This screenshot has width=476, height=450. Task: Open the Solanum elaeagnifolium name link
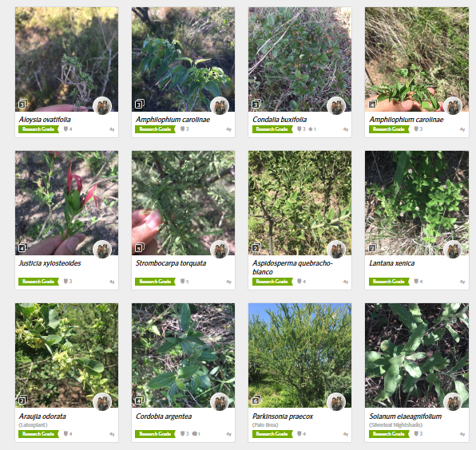(405, 416)
